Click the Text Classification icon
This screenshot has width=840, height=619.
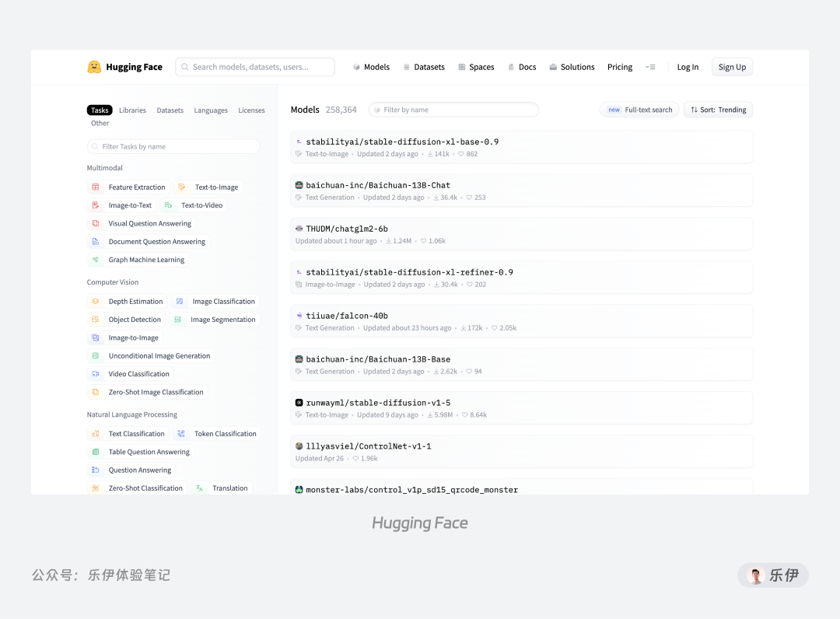click(x=96, y=434)
